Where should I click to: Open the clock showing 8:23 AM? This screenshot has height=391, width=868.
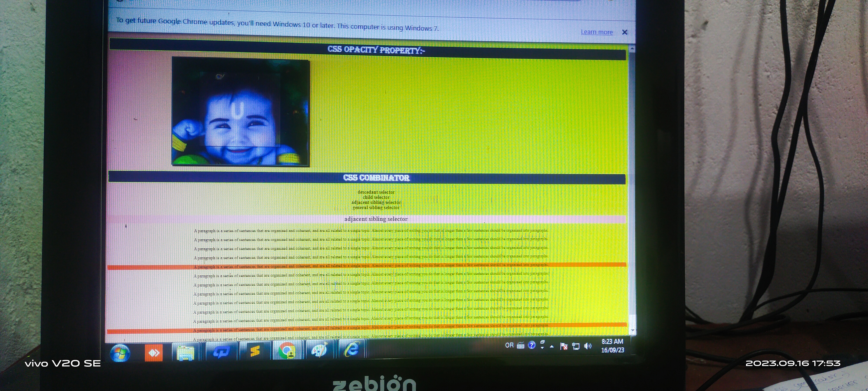tap(612, 346)
